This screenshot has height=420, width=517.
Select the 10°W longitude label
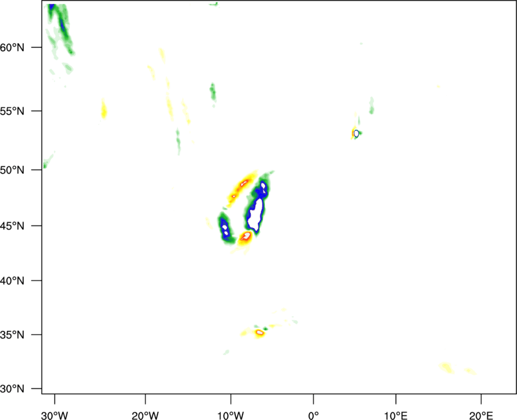click(x=231, y=415)
